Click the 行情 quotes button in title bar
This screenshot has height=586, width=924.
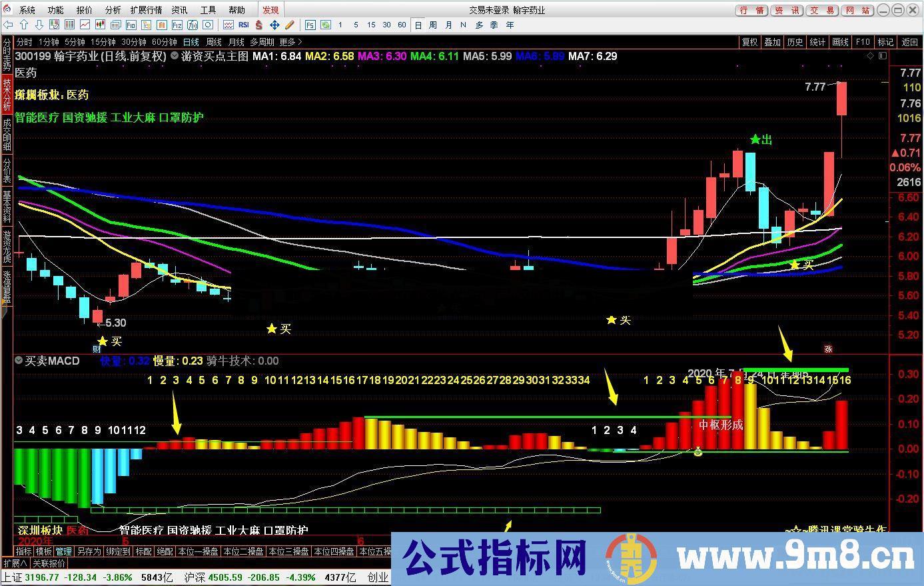pos(750,9)
